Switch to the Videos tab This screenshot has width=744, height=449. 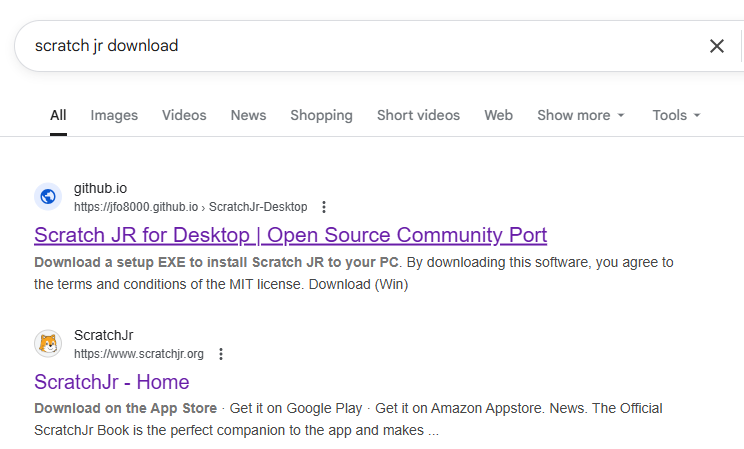(184, 115)
